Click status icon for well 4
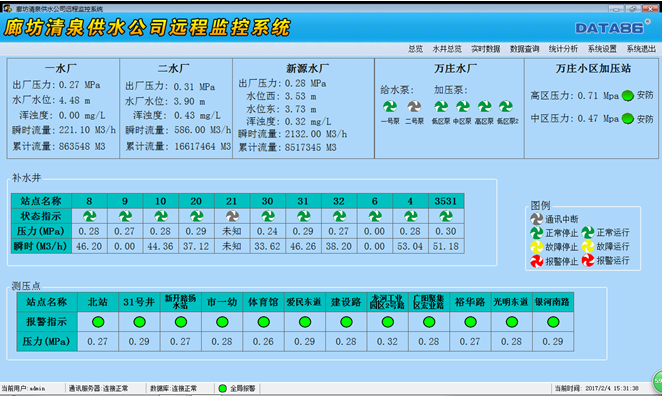This screenshot has height=397, width=662. click(410, 216)
